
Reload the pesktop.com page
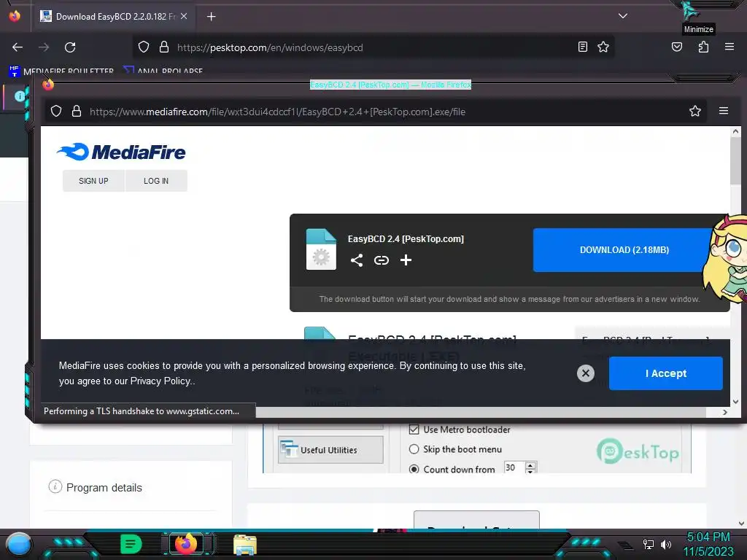70,47
